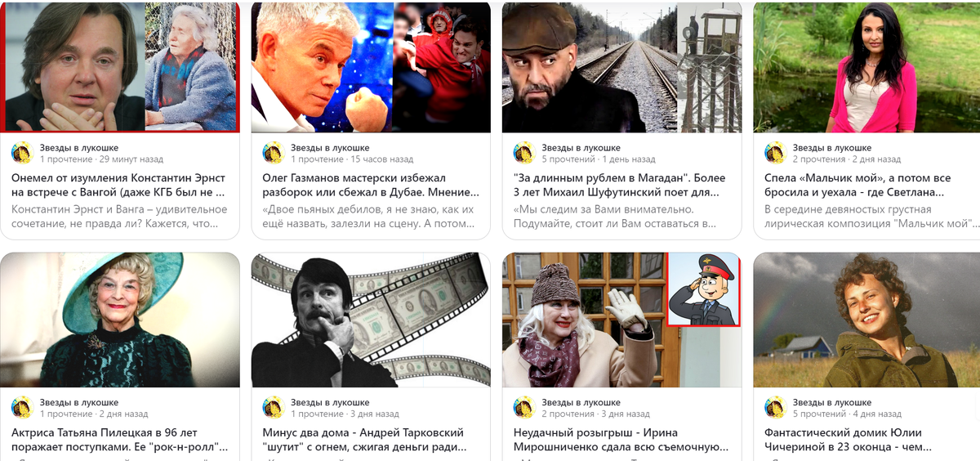Screen dimensions: 980x461
Task: Open article «За длинным рублем в Магадан»
Action: point(619,186)
